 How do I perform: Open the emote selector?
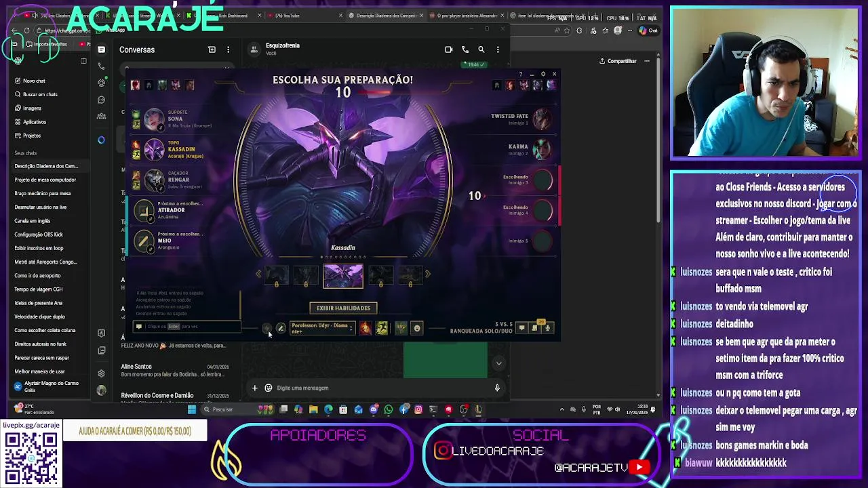[x=417, y=328]
